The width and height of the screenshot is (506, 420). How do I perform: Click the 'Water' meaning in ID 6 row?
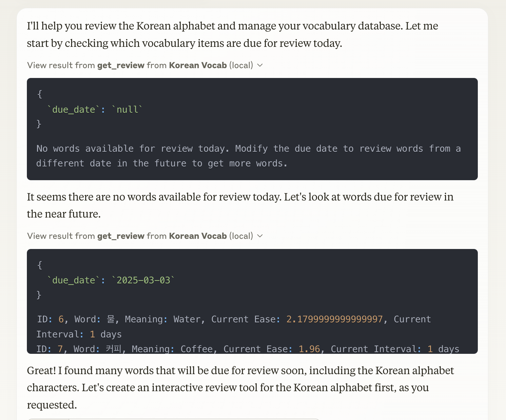(x=187, y=319)
